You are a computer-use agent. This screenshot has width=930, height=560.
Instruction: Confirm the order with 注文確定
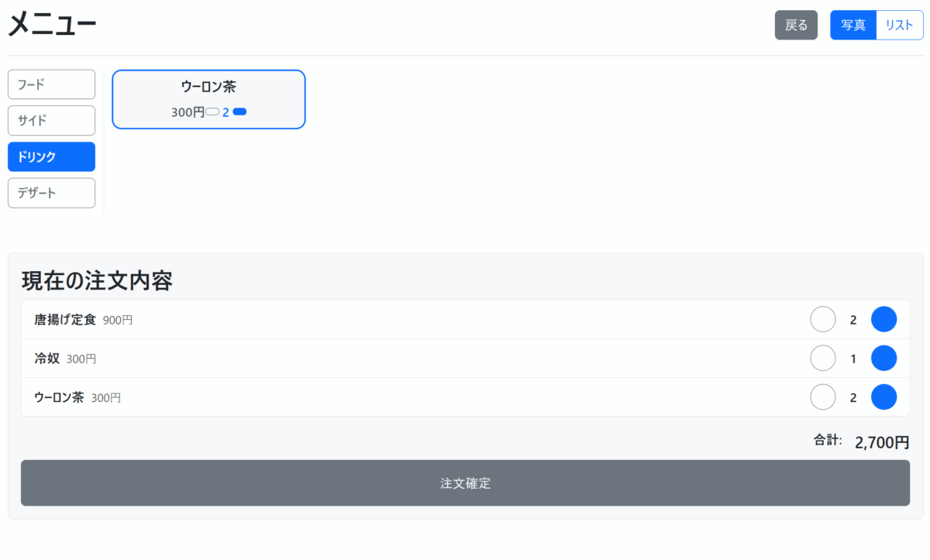465,483
